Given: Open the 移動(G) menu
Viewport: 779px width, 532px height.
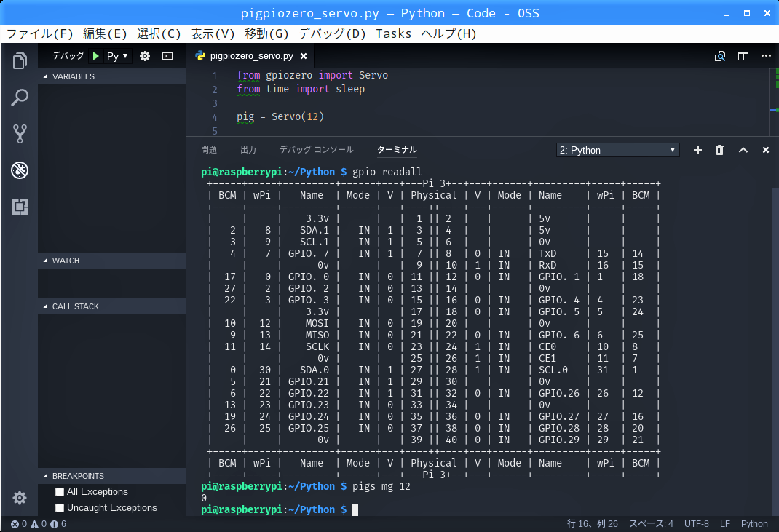Looking at the screenshot, I should pyautogui.click(x=266, y=33).
